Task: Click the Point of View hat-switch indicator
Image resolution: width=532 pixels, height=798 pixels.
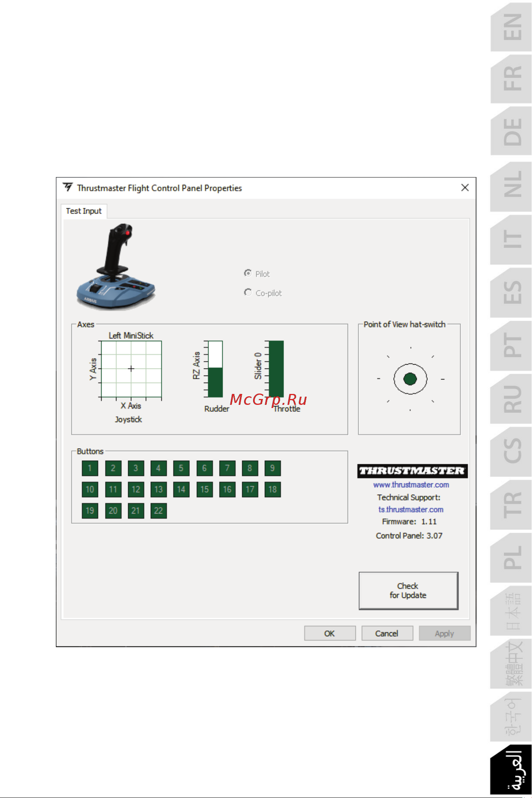Action: coord(410,379)
